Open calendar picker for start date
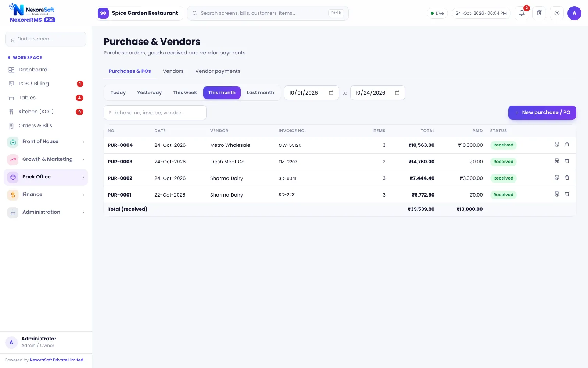 pyautogui.click(x=331, y=93)
